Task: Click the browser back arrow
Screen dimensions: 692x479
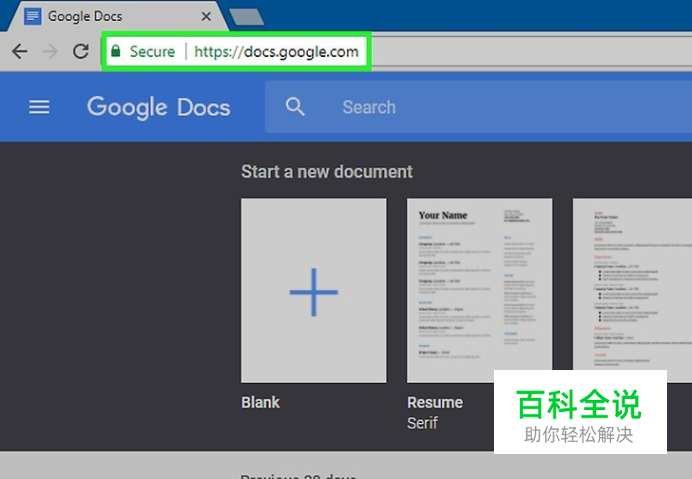Action: tap(19, 52)
